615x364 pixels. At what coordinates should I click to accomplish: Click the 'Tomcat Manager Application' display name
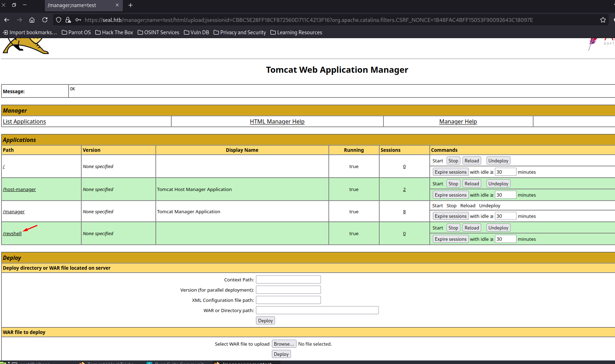tap(189, 212)
